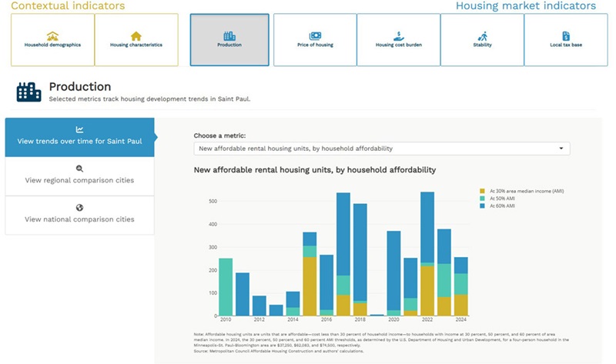This screenshot has width=616, height=364.
Task: Toggle the 60% AMI legend series
Action: 497,205
